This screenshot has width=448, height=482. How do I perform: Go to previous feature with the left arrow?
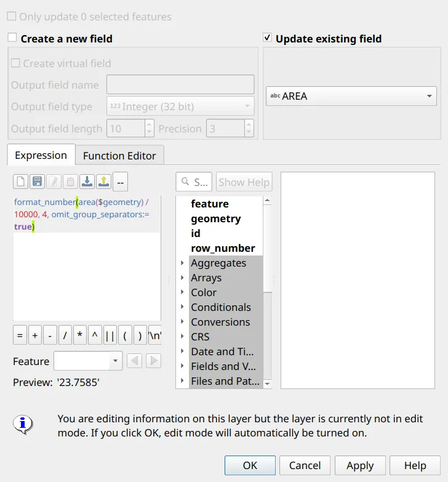pyautogui.click(x=134, y=361)
